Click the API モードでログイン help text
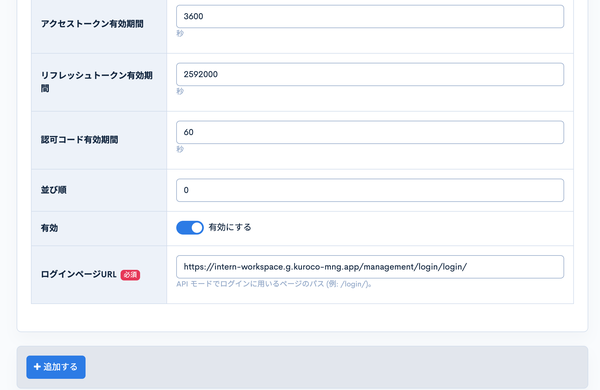The image size is (600, 390). [x=274, y=284]
